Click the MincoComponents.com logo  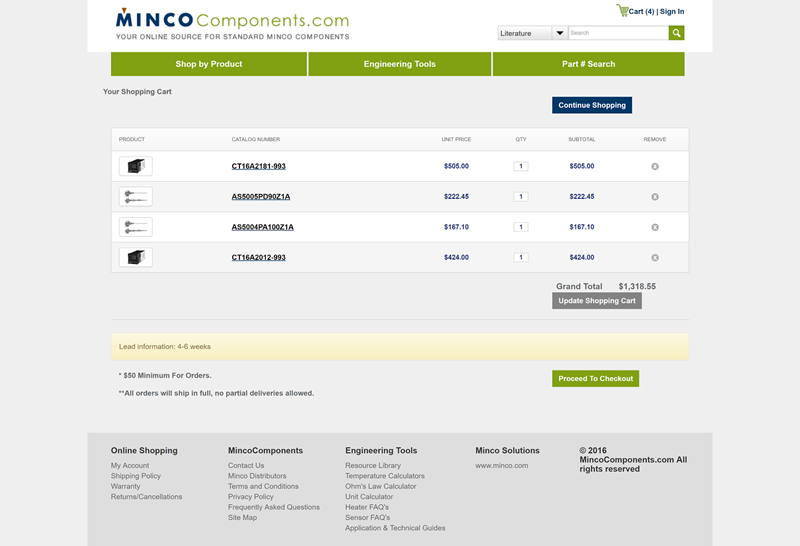(x=232, y=24)
